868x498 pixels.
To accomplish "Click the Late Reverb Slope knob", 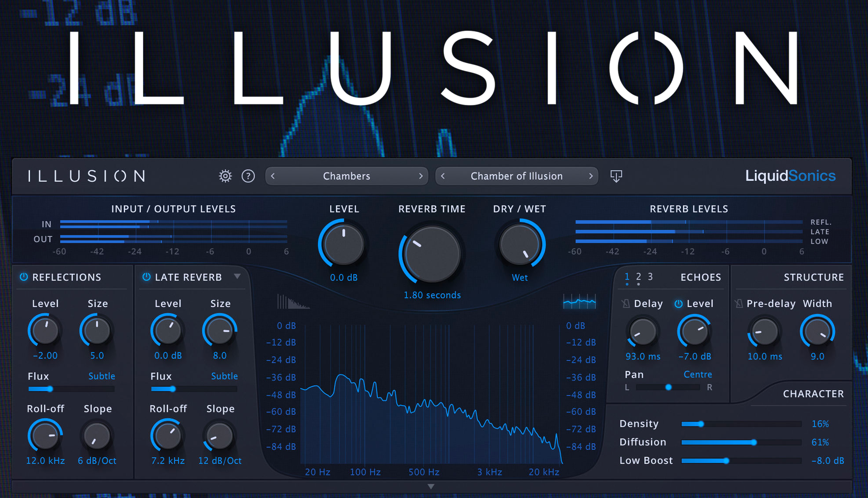I will (x=220, y=436).
